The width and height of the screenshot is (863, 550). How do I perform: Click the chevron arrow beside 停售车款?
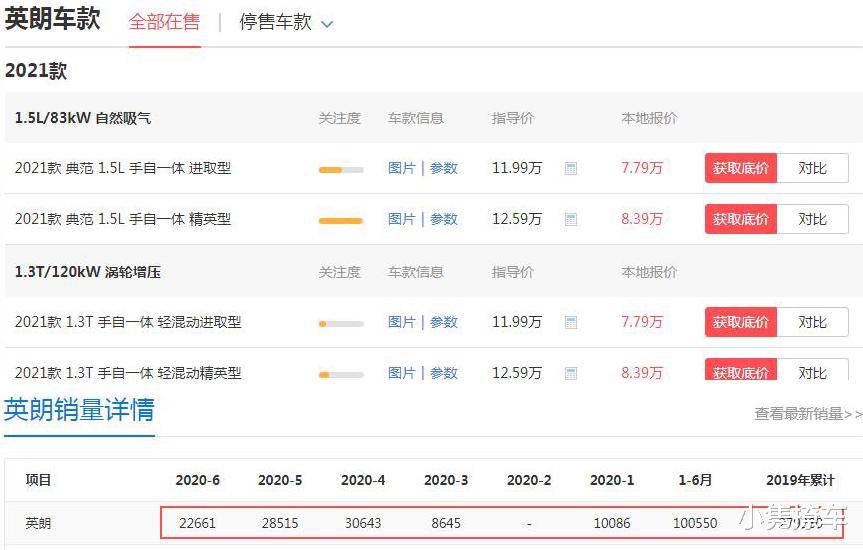pyautogui.click(x=327, y=24)
